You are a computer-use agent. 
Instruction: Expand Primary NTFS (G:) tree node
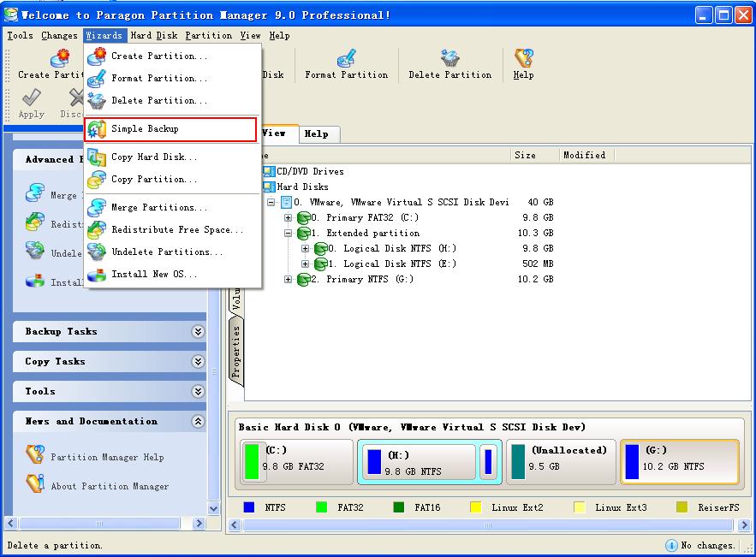coord(288,280)
